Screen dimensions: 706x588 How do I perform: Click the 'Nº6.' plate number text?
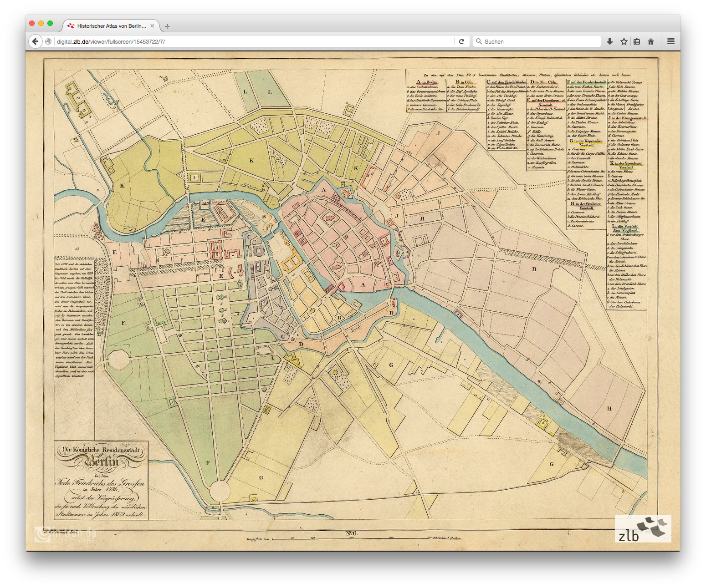tap(352, 533)
